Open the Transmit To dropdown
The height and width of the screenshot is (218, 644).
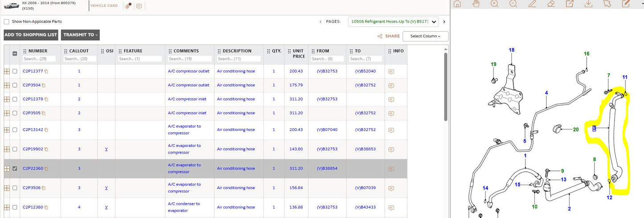(80, 35)
